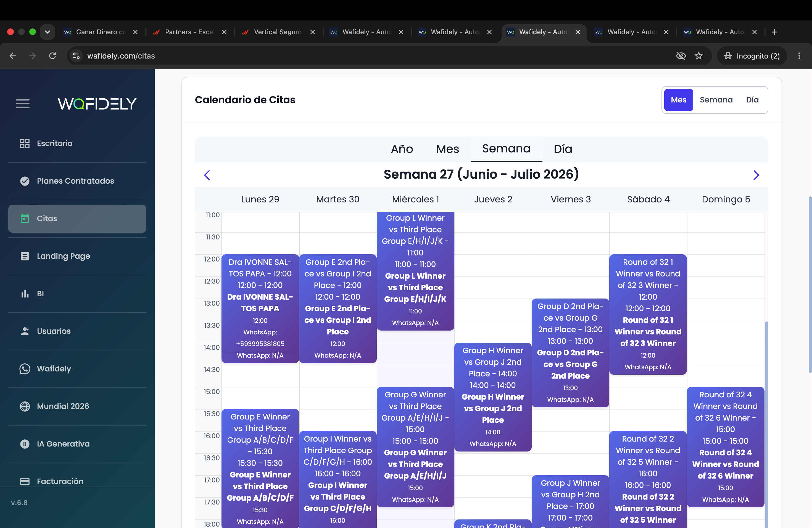Click the Escritorio dashboard grid icon
Screen dimensions: 812x528
tap(25, 143)
